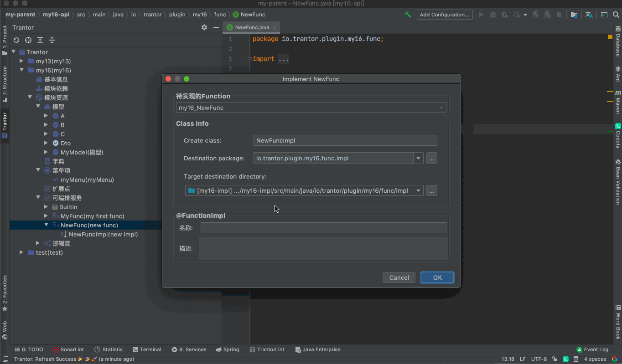This screenshot has height=364, width=622.
Task: Open the Java Enterprise tool window
Action: coord(318,349)
